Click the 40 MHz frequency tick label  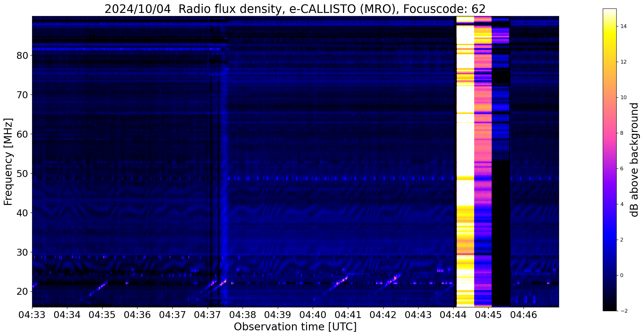[x=22, y=213]
